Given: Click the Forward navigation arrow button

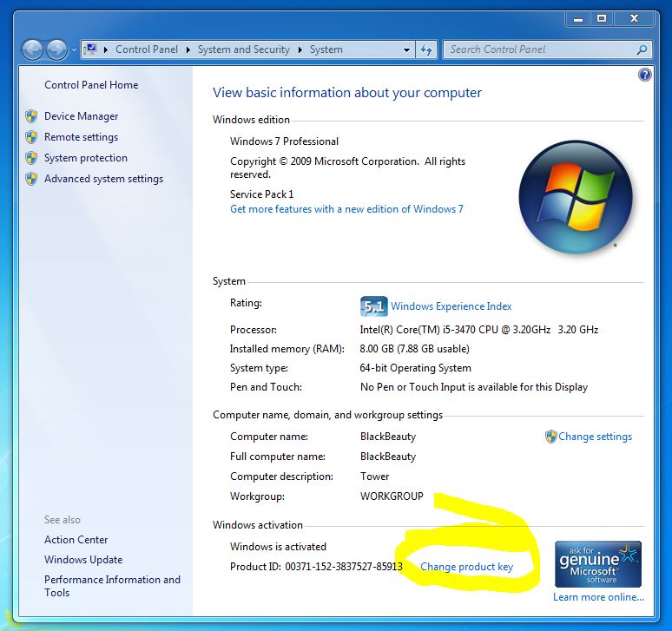Looking at the screenshot, I should tap(56, 49).
